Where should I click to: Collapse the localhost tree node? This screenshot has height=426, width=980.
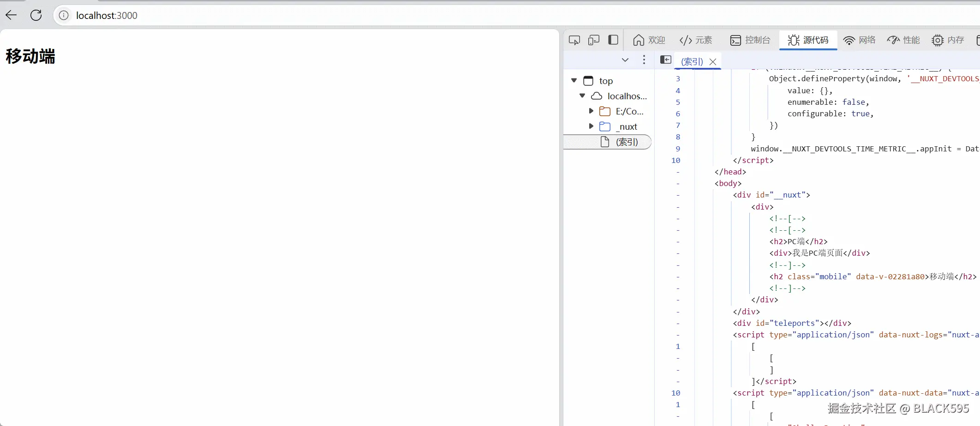(x=582, y=96)
